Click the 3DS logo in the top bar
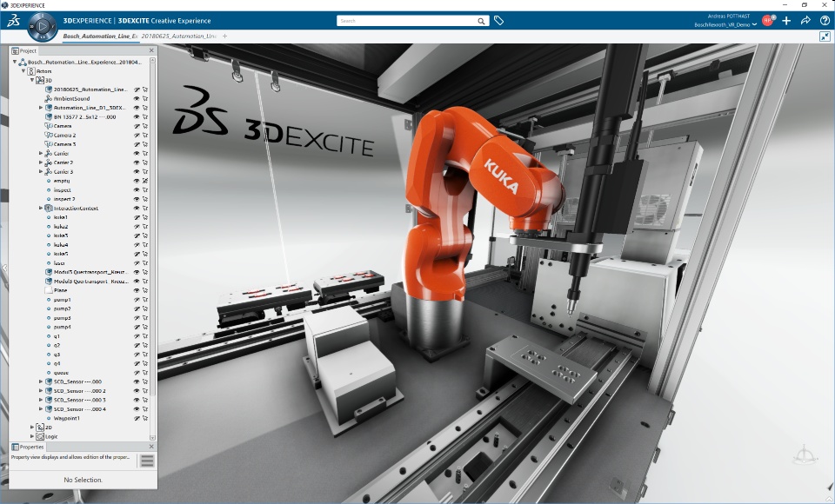This screenshot has height=504, width=835. 15,20
